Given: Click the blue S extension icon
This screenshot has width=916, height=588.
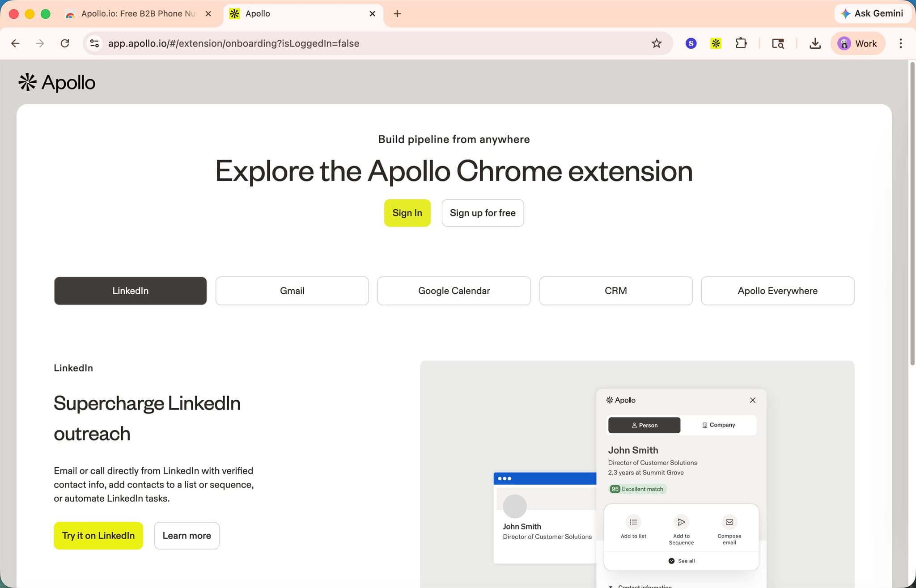Looking at the screenshot, I should pos(690,43).
